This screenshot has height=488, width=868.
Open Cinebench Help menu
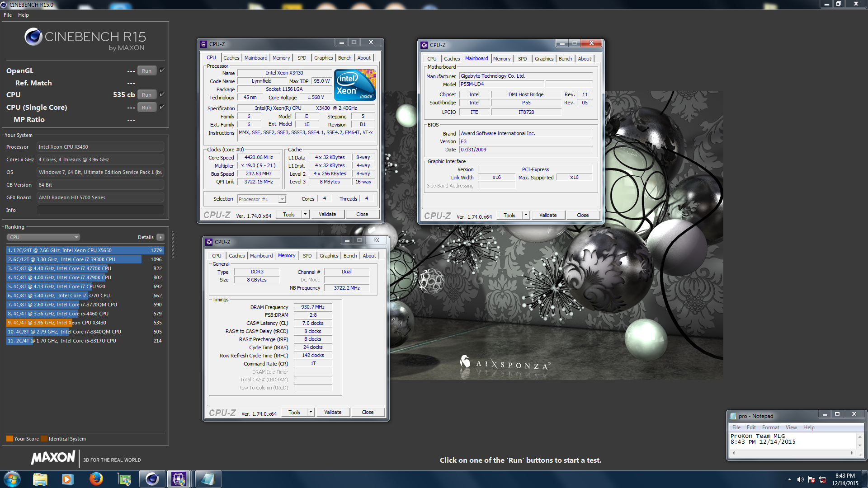coord(24,15)
